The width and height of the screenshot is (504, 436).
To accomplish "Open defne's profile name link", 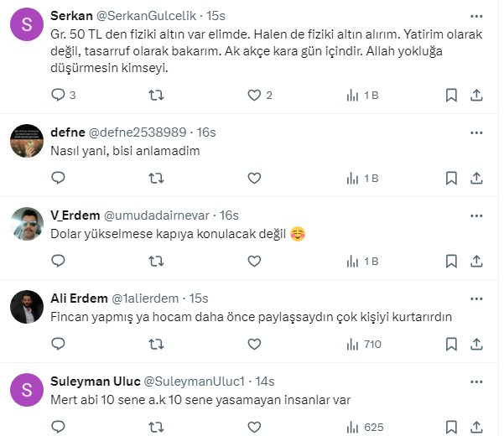I will pos(67,132).
